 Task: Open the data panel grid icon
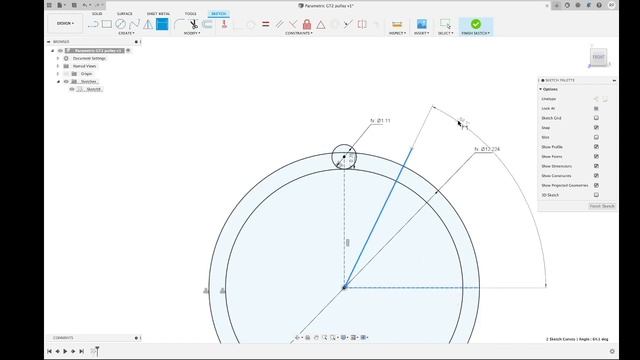(x=49, y=5)
